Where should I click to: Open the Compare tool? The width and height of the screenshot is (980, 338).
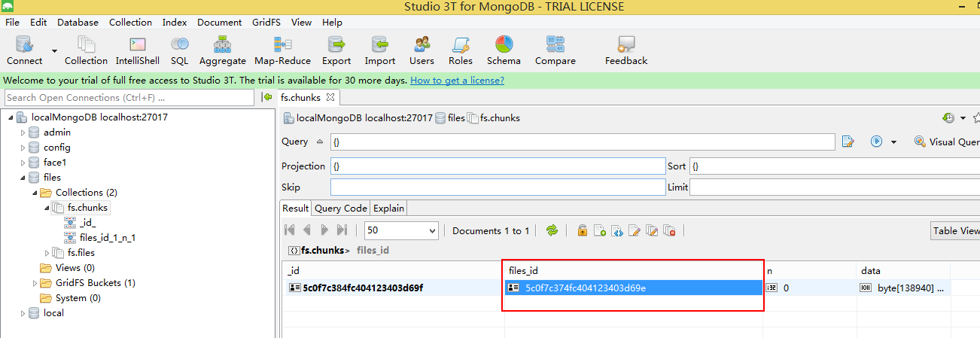[x=555, y=50]
